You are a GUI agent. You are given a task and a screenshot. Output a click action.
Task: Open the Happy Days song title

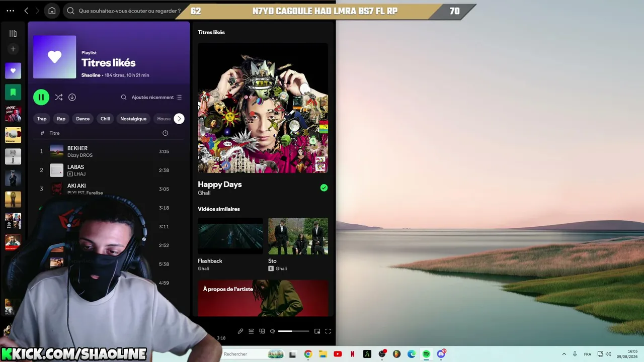point(220,185)
